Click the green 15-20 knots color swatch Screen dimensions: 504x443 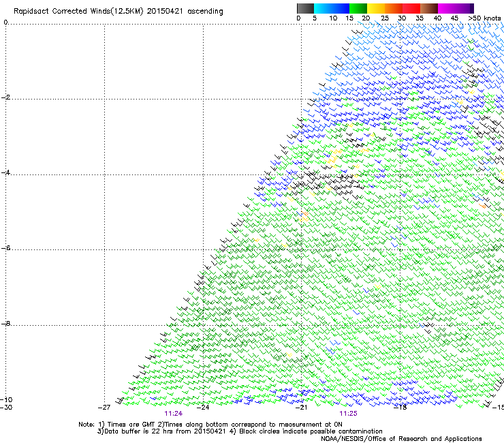coord(358,8)
